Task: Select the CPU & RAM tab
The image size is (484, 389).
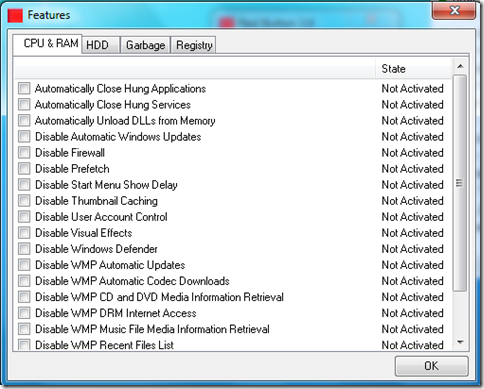Action: 48,44
